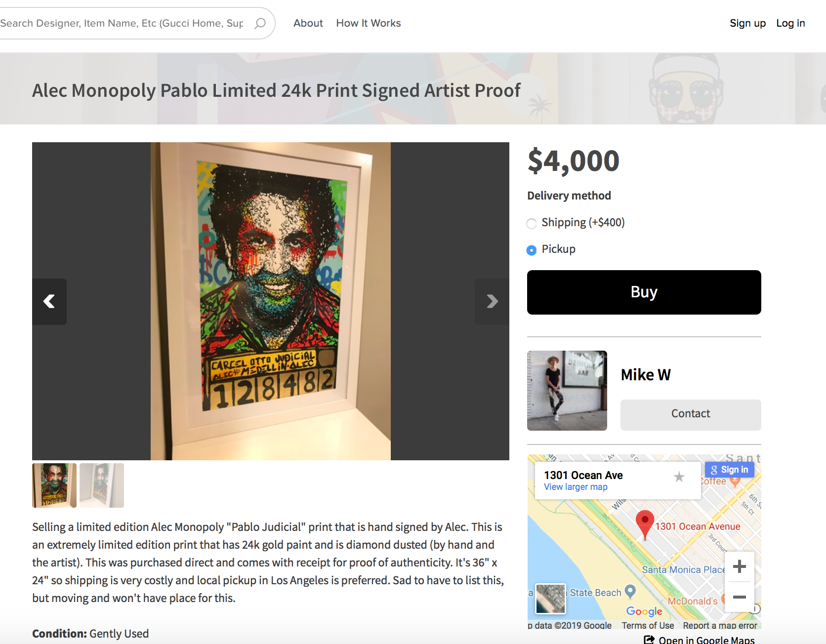
Task: Show previous photo with left arrow
Action: point(49,301)
